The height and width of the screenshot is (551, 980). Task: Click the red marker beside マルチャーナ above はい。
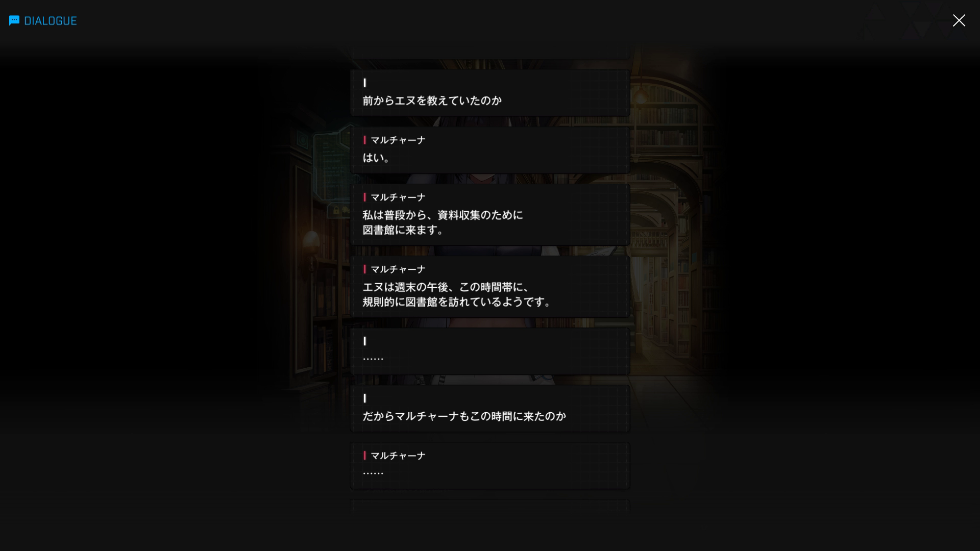pos(364,140)
